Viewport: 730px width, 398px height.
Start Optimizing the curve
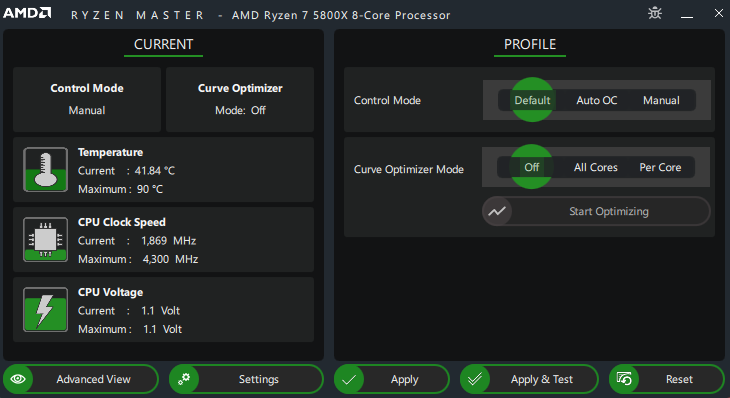tap(596, 211)
